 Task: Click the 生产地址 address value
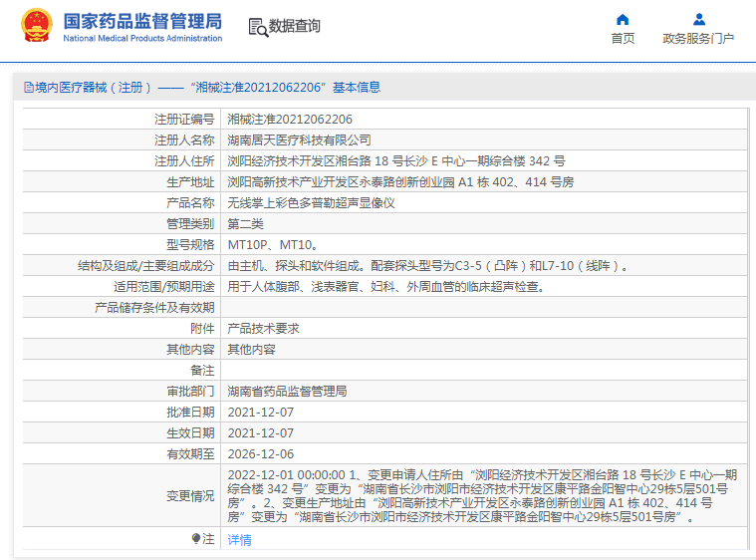(x=400, y=182)
